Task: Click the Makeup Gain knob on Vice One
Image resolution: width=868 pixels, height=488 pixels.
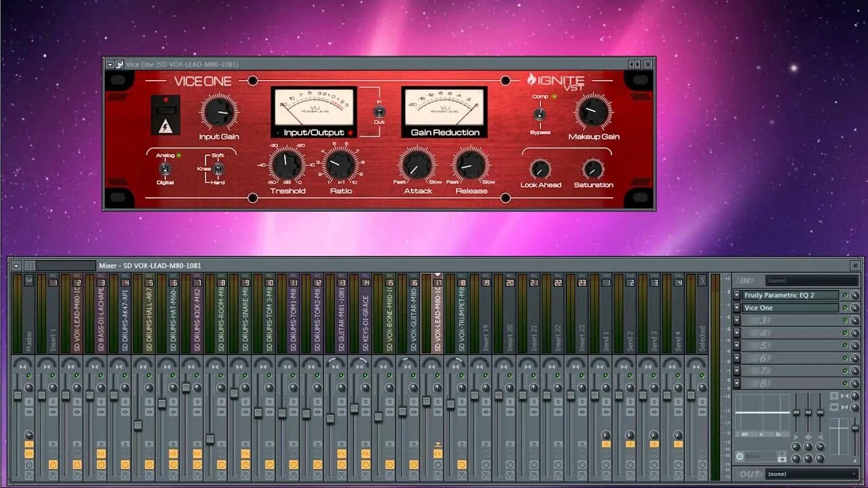Action: [593, 113]
